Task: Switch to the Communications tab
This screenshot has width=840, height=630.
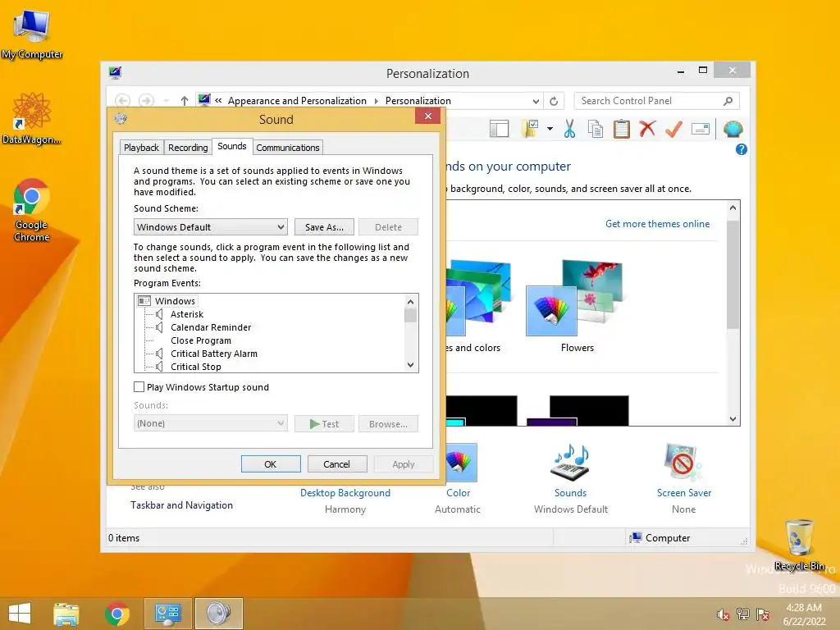Action: pyautogui.click(x=288, y=148)
